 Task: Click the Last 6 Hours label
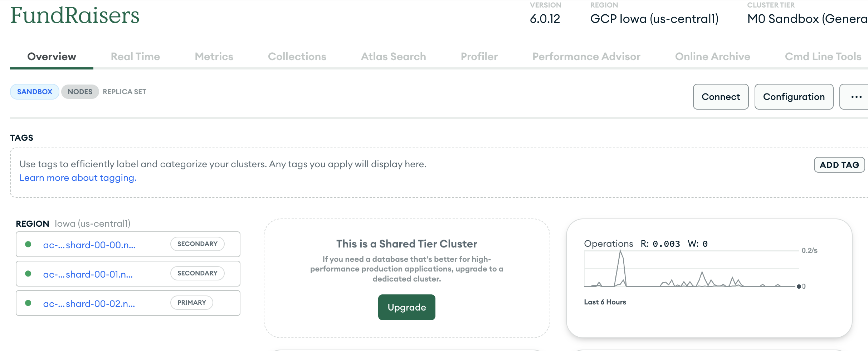tap(605, 302)
